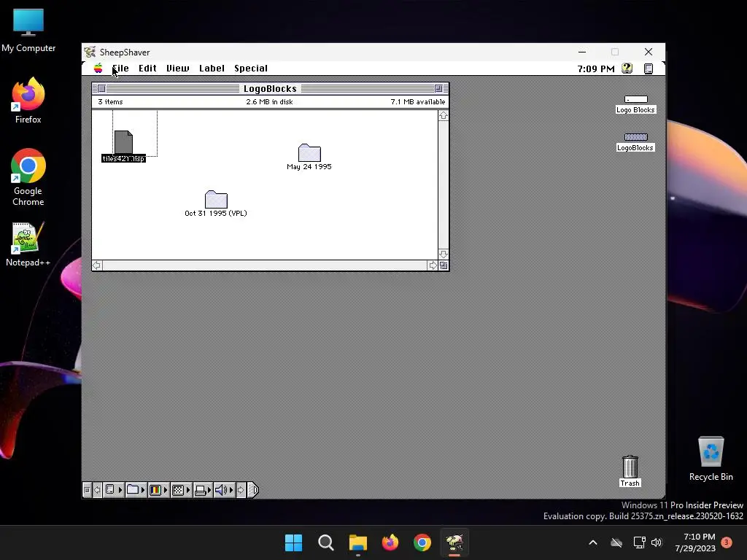
Task: Select the Mac Trash icon
Action: pyautogui.click(x=630, y=467)
